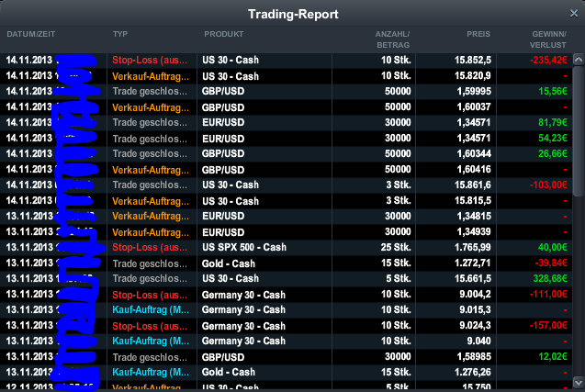Click the scroll-down arrow of the report list
Viewport: 585px width, 392px height.
pyautogui.click(x=579, y=382)
